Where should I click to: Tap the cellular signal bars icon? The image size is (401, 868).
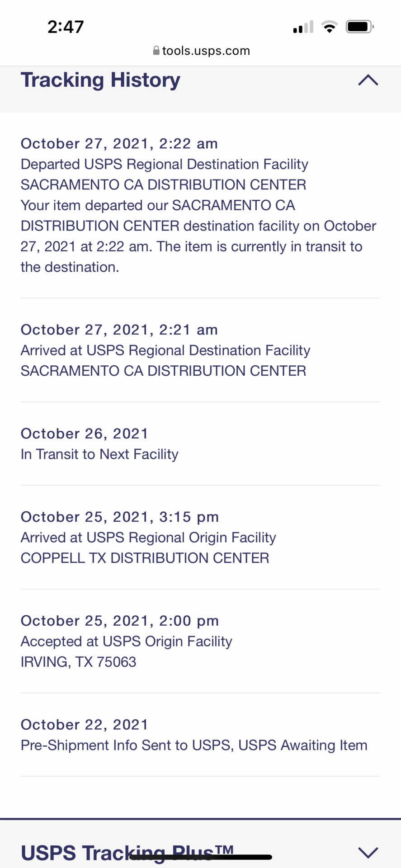303,27
